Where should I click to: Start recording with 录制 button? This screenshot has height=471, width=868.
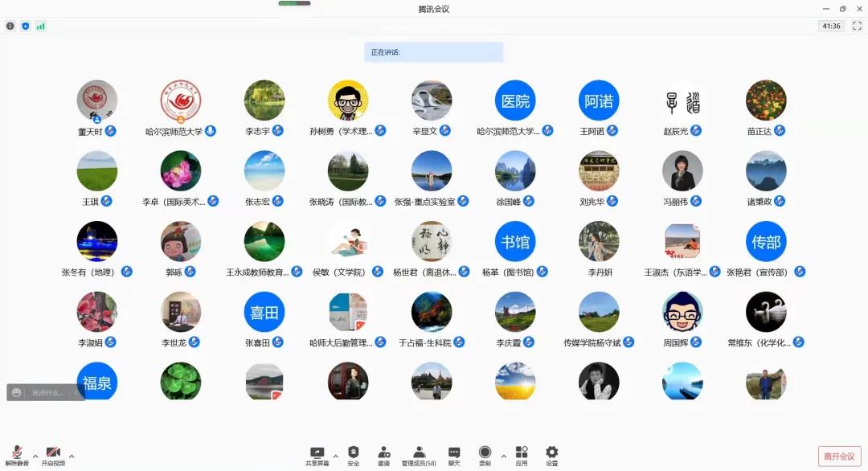click(485, 455)
